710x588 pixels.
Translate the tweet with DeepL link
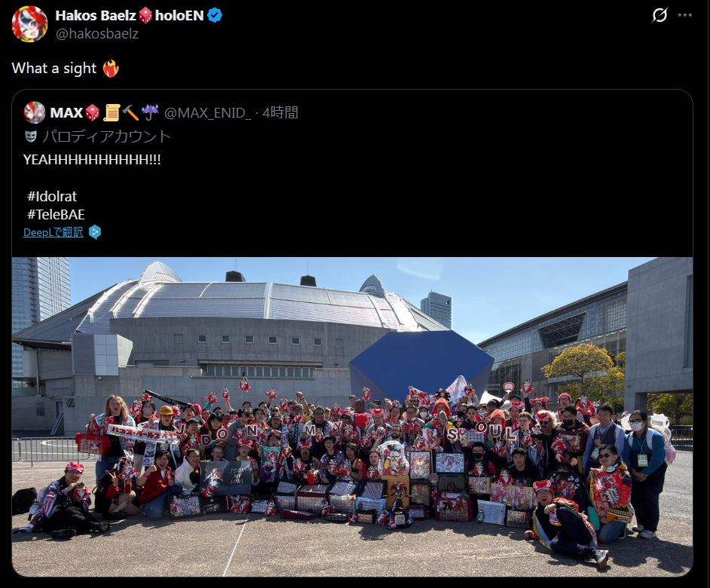(x=53, y=232)
